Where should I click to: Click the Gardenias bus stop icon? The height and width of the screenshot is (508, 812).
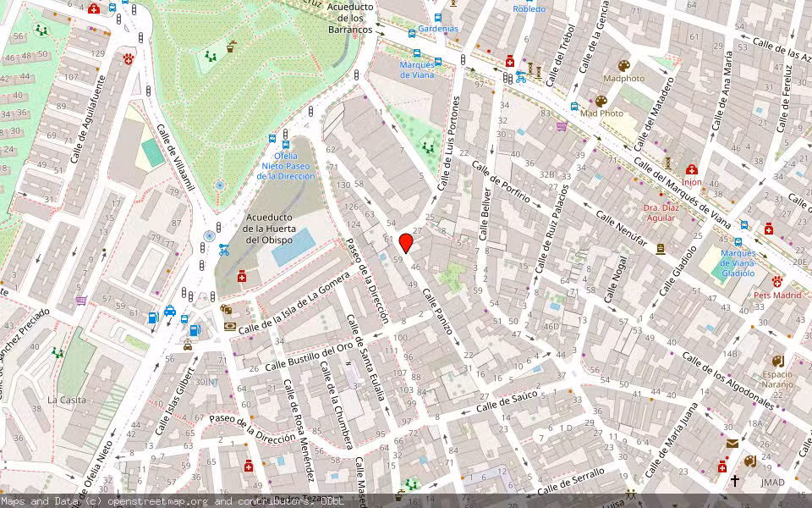click(438, 18)
